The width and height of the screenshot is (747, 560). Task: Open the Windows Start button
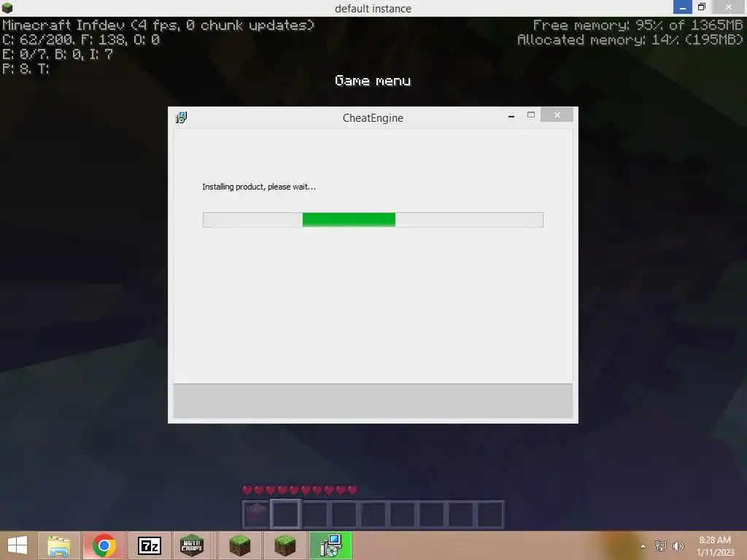[18, 545]
